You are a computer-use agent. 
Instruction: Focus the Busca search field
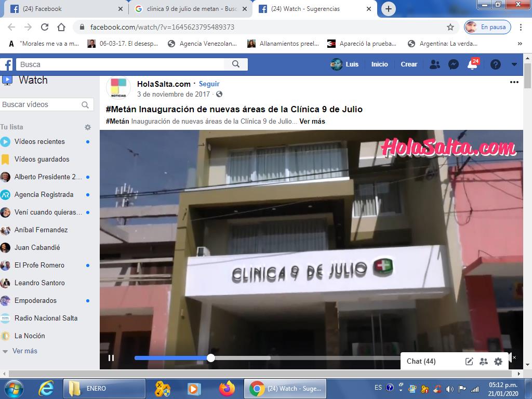[x=120, y=64]
